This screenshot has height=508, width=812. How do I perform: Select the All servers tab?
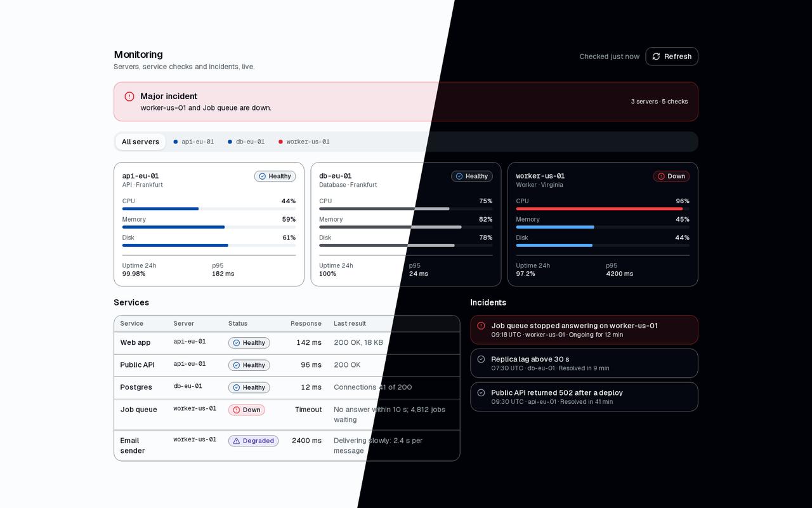(140, 142)
